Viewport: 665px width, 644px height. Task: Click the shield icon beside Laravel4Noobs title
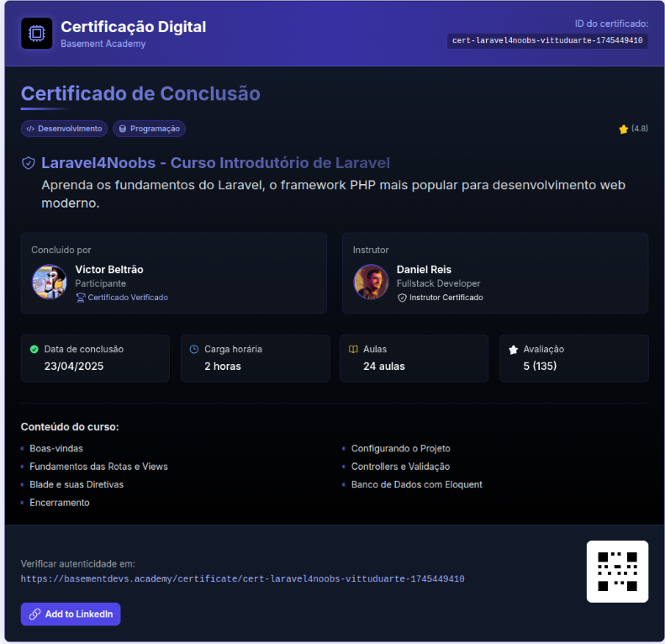coord(29,163)
